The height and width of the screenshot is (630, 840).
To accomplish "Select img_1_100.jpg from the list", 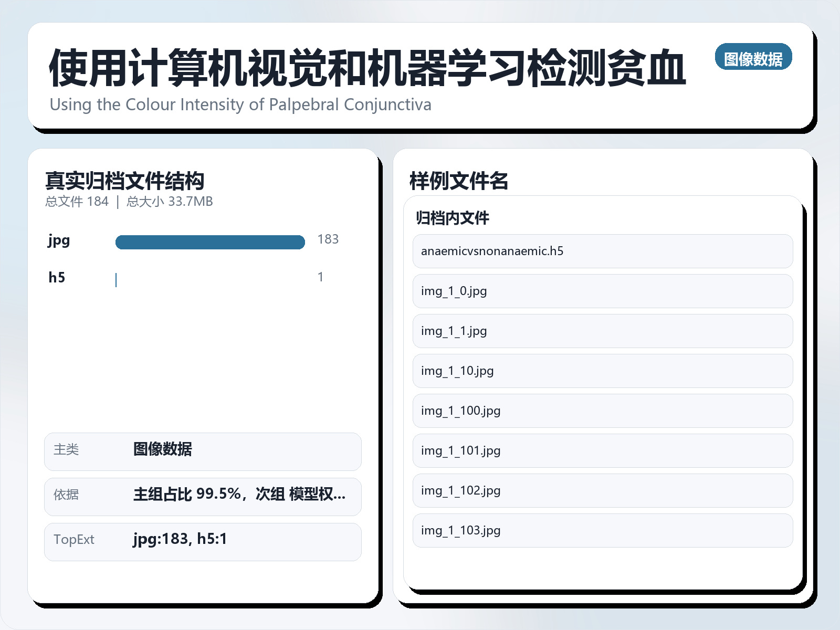I will (603, 411).
